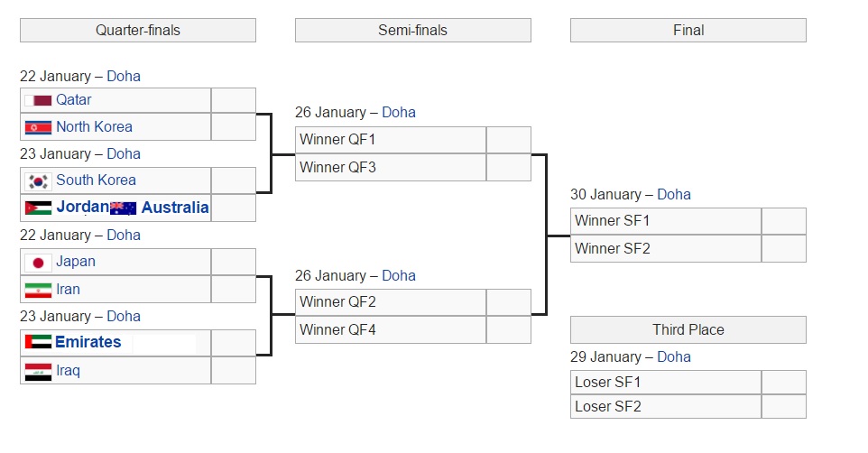
Task: Select the Quarter-finals column header
Action: [138, 31]
